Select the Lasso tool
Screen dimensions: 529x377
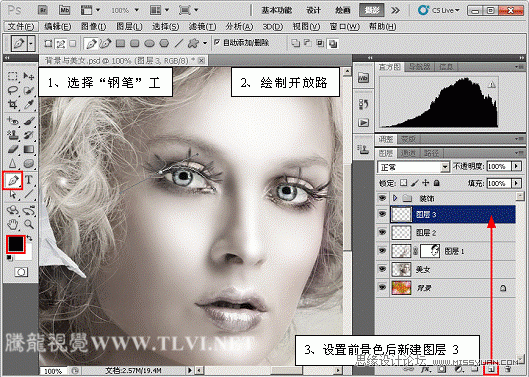(x=12, y=90)
